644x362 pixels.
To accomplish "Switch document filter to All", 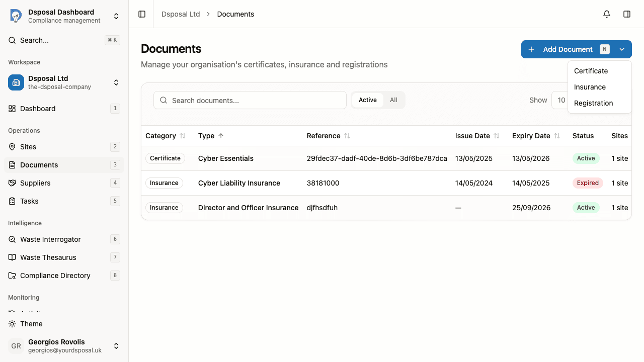I will [393, 100].
